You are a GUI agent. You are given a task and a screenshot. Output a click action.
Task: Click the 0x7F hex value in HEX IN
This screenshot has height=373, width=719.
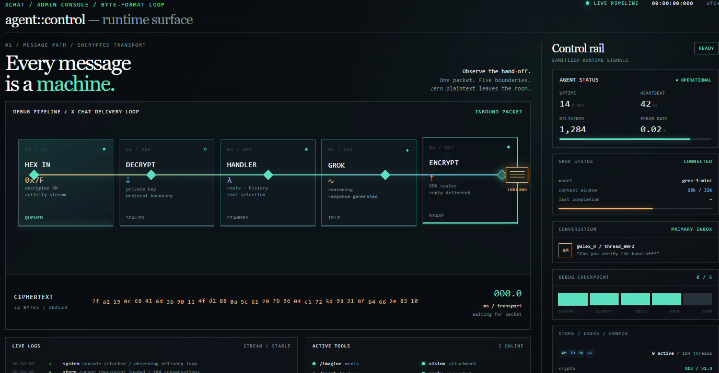[34, 181]
